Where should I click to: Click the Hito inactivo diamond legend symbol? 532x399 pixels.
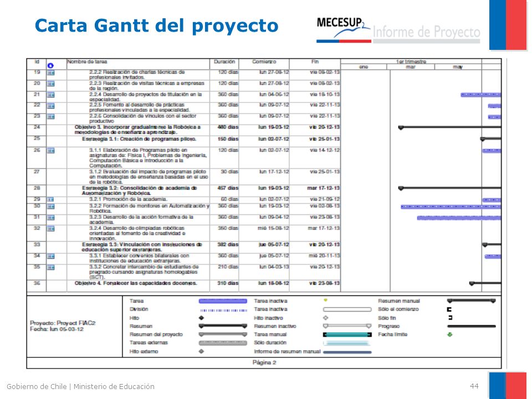(x=326, y=318)
